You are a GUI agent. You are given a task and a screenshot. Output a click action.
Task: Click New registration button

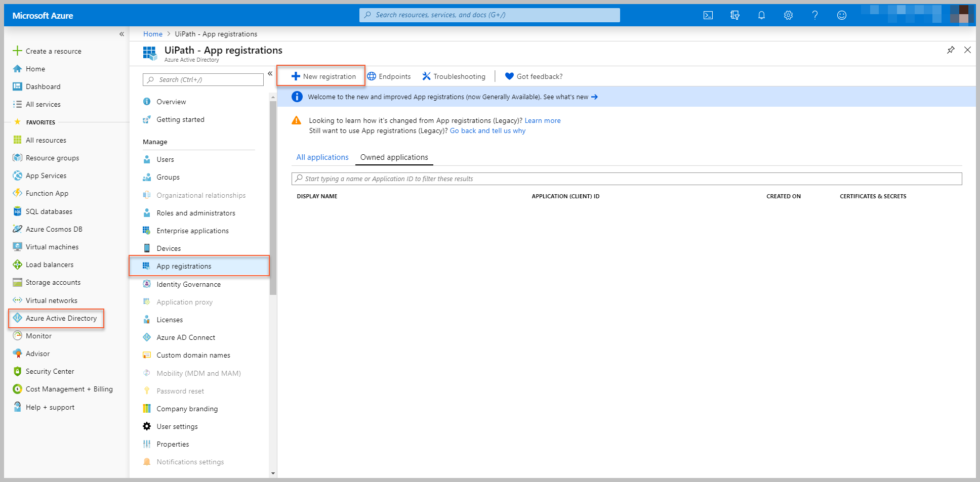(x=323, y=76)
